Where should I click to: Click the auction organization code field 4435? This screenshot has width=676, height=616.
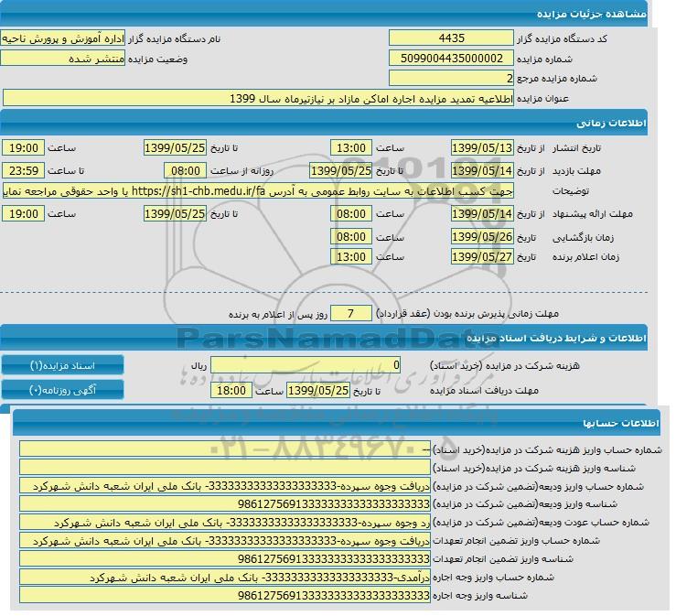pos(451,38)
